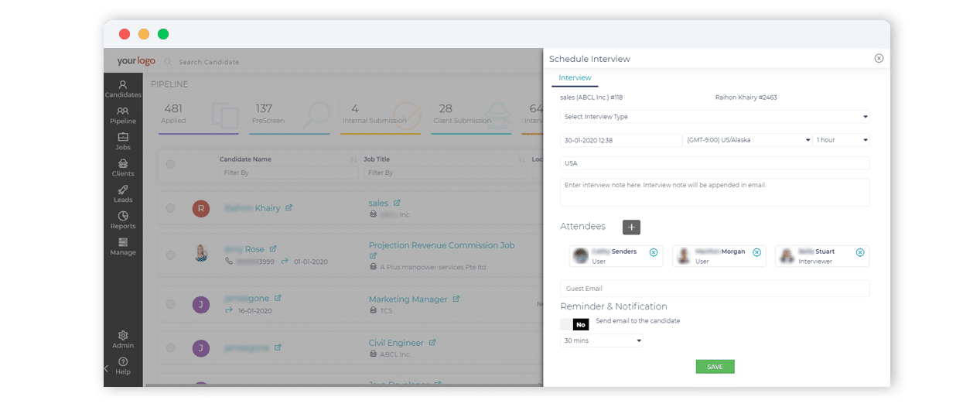Open Khairy candidate in new window icon
The width and height of the screenshot is (980, 407).
(x=289, y=207)
